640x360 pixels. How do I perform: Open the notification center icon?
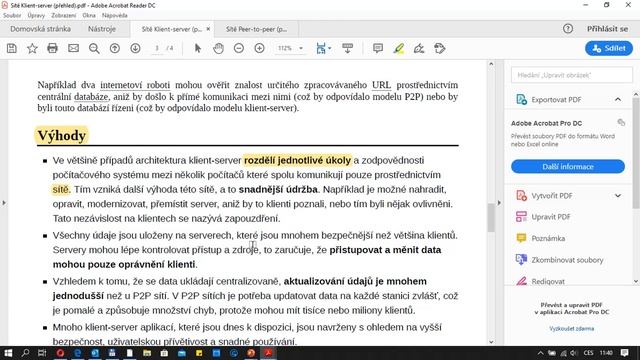624,353
